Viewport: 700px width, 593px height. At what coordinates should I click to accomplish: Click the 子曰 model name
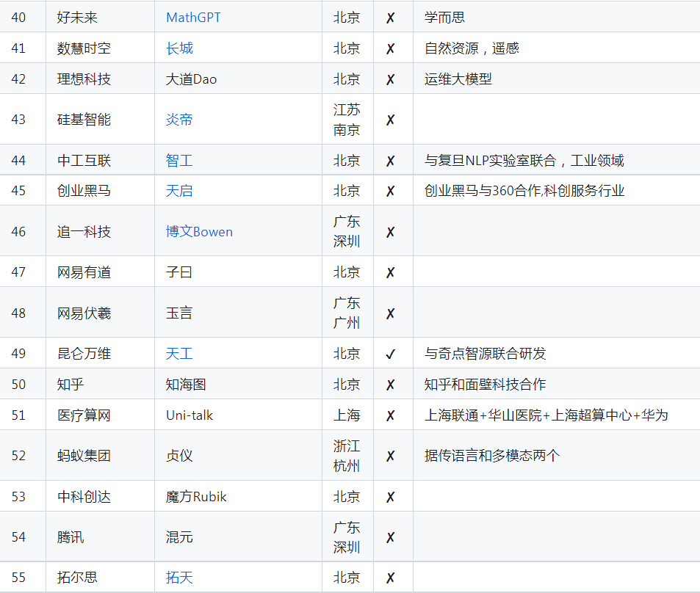pos(179,272)
